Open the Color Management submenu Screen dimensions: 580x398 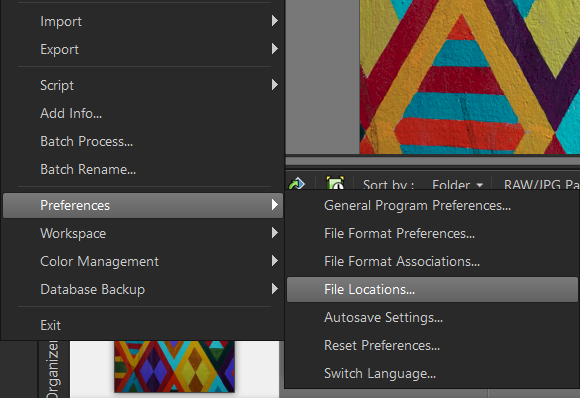click(143, 262)
